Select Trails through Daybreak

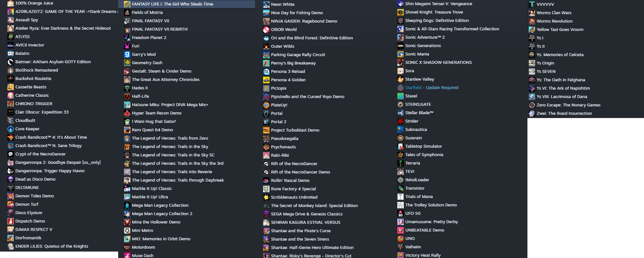point(178,180)
